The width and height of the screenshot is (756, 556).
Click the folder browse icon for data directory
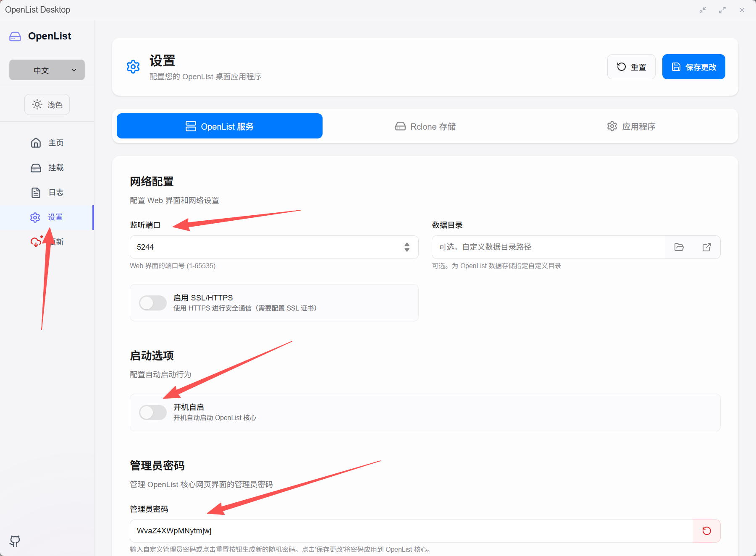[x=679, y=247]
